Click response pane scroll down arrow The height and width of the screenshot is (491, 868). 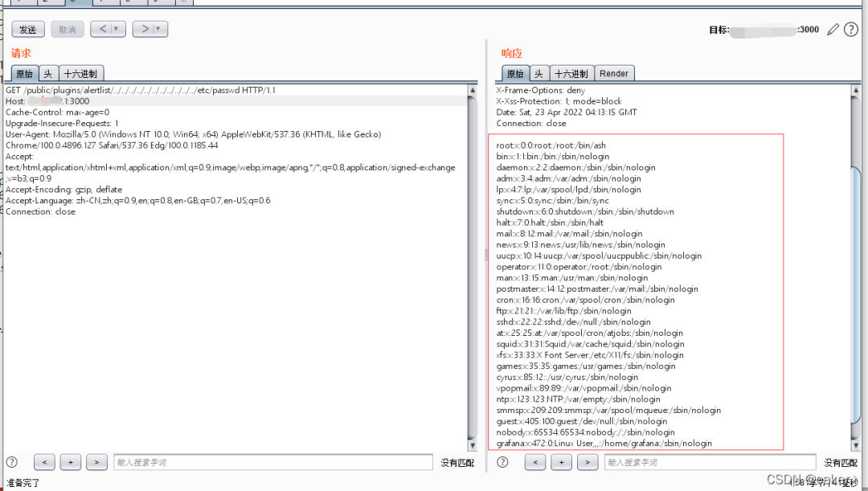pyautogui.click(x=856, y=445)
